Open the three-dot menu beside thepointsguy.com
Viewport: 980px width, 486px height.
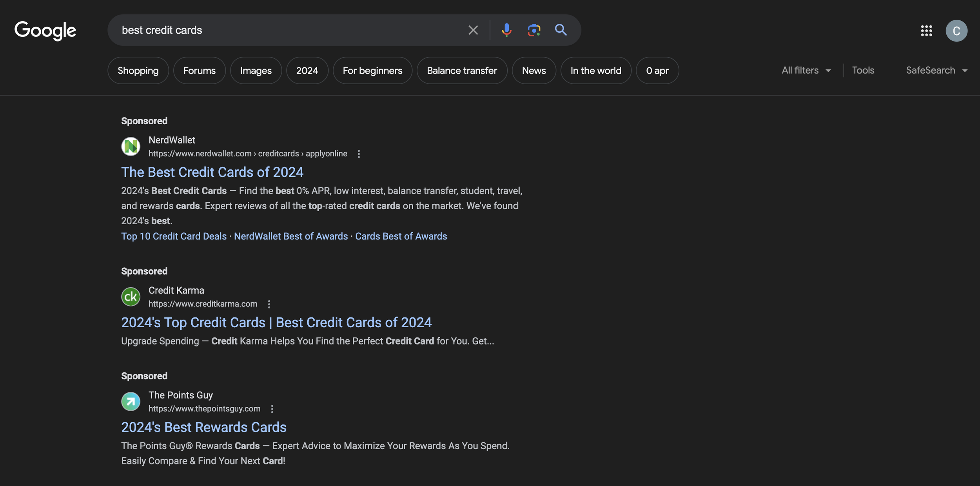click(272, 409)
